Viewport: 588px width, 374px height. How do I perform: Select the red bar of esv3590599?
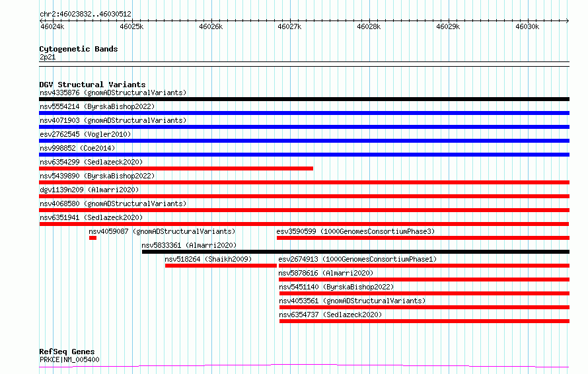pos(423,238)
